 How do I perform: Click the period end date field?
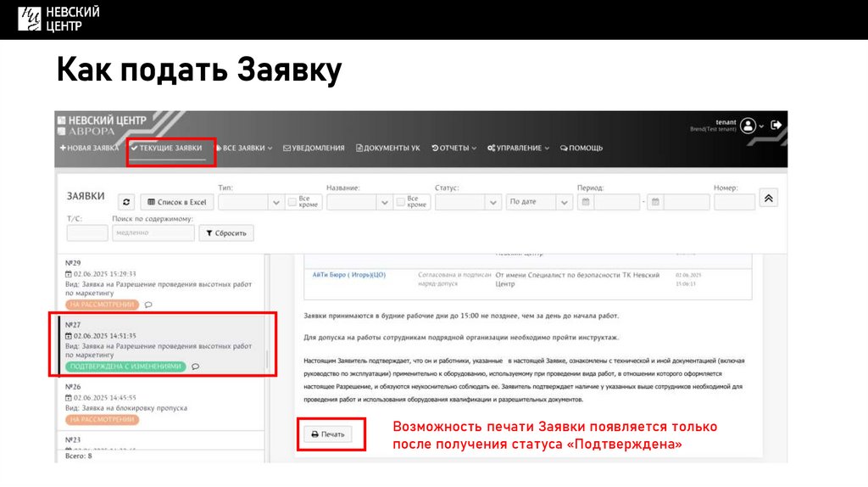click(687, 202)
